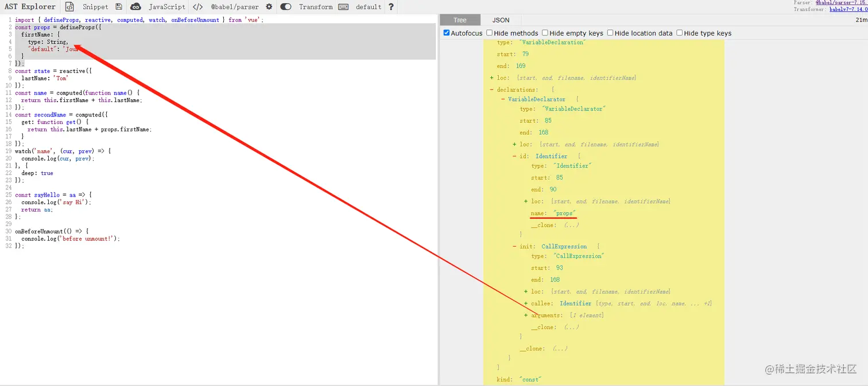Image resolution: width=868 pixels, height=386 pixels.
Task: Click the keyboard keymap icon
Action: [x=343, y=7]
